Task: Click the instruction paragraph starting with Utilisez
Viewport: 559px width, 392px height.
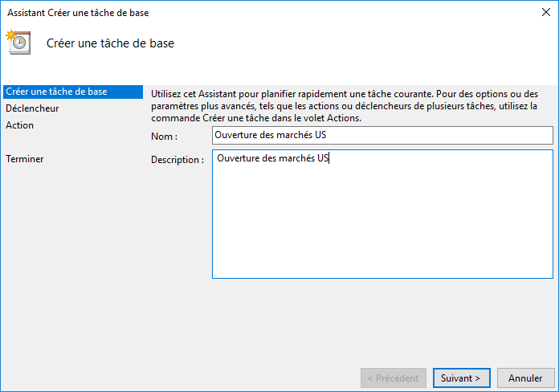Action: (345, 105)
